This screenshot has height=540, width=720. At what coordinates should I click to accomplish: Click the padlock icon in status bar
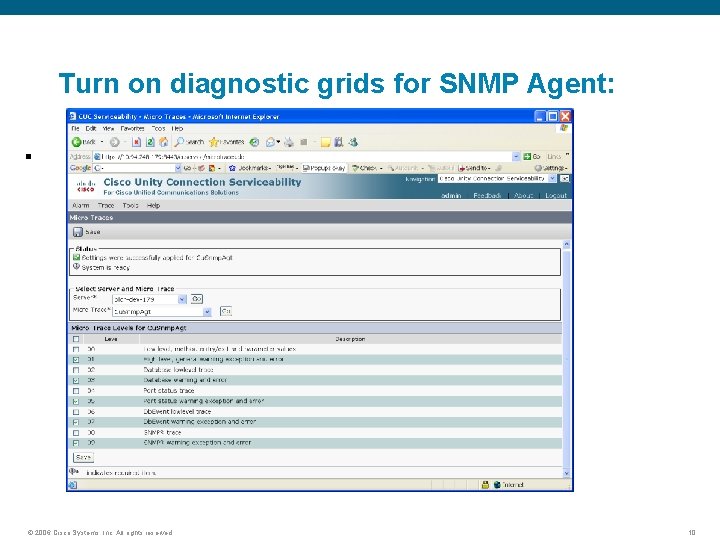[x=485, y=484]
